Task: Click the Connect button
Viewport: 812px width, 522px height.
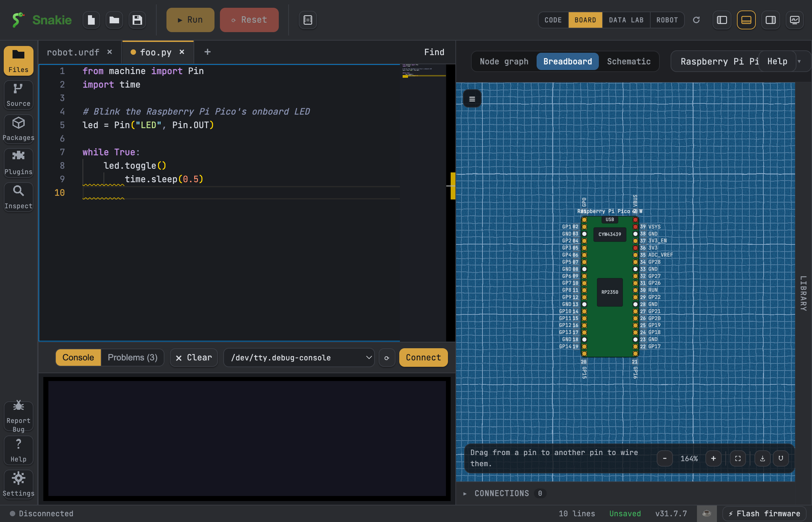Action: tap(423, 358)
